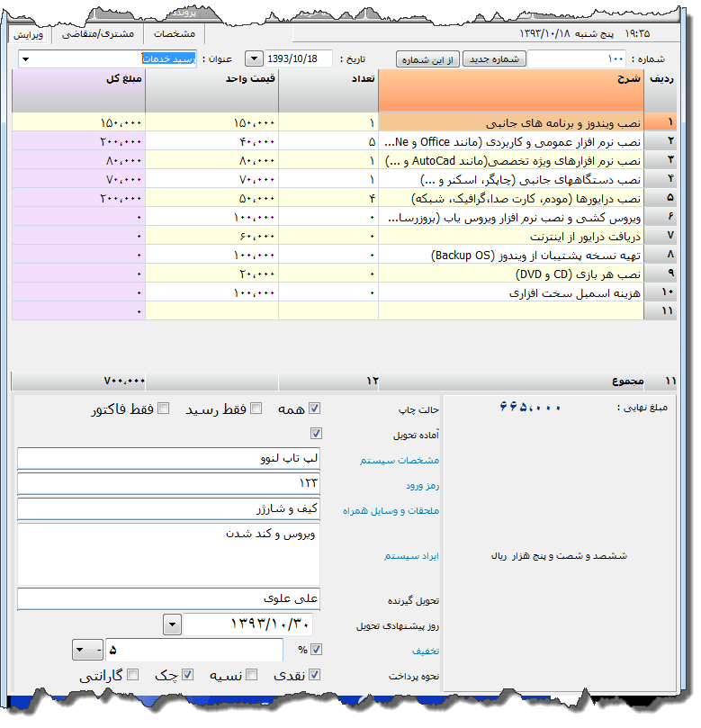
Task: Click the accessories field کیف و شارژر
Action: pyautogui.click(x=168, y=508)
